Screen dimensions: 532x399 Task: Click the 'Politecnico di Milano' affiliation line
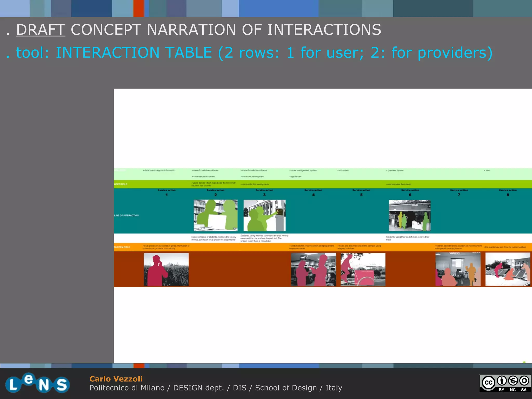[x=216, y=388]
